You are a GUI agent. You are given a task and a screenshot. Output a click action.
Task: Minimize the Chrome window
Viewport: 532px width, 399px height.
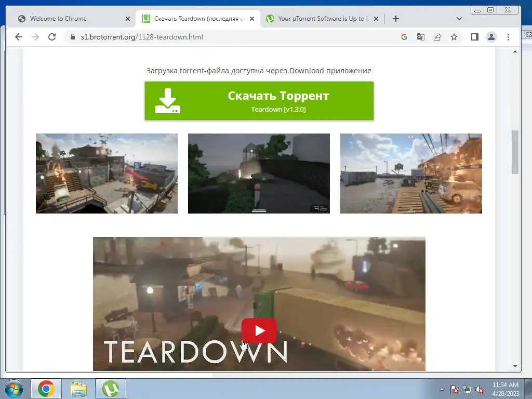point(477,10)
